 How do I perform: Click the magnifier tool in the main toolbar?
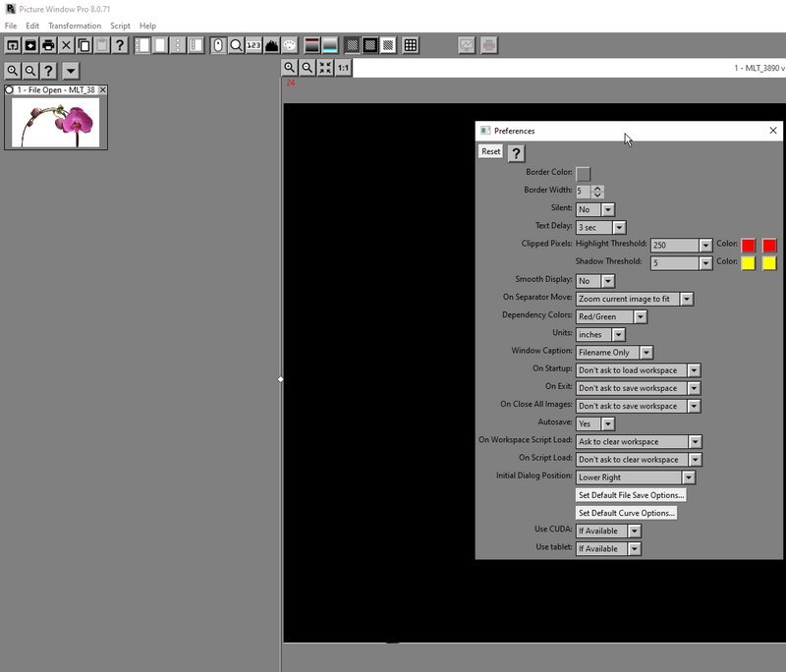[x=236, y=45]
